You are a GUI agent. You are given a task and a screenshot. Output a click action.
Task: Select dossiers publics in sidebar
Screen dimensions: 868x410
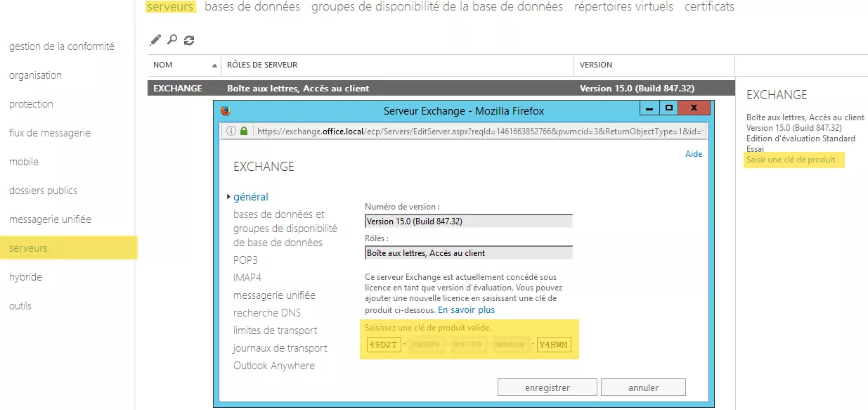[x=43, y=191]
